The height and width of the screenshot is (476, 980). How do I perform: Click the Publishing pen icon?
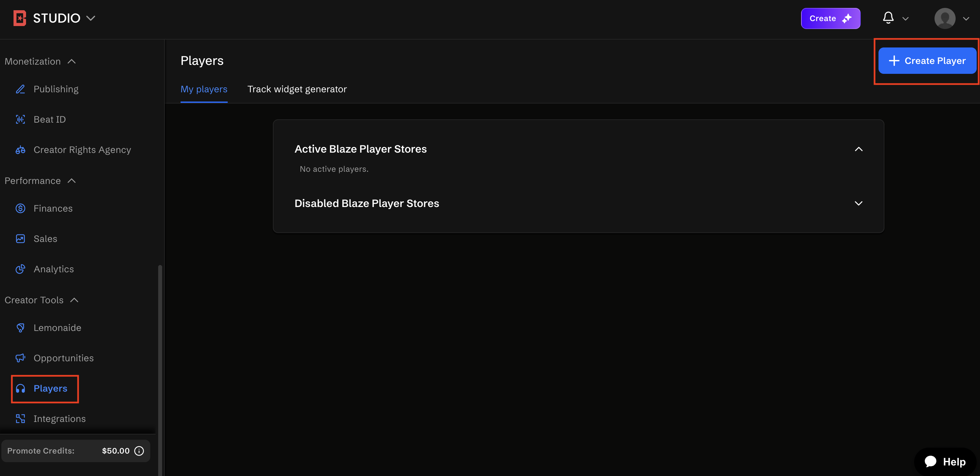[20, 89]
